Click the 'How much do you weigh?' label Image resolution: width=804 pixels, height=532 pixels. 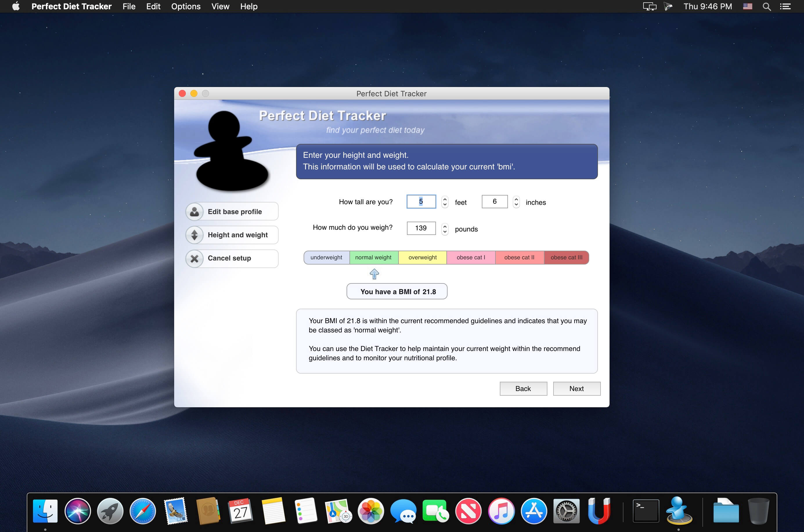(352, 227)
